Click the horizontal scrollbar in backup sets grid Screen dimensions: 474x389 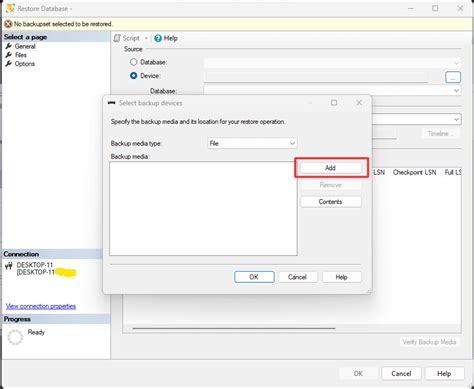coord(234,328)
